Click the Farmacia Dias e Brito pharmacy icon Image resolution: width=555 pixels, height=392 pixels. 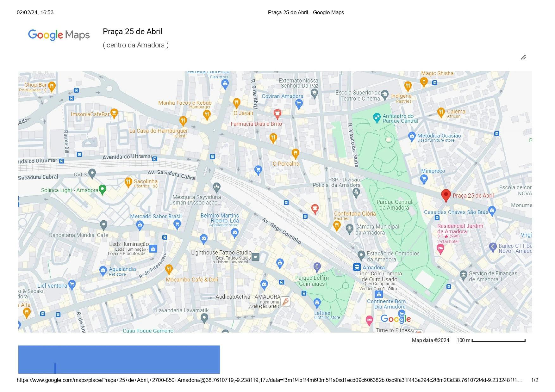point(277,113)
